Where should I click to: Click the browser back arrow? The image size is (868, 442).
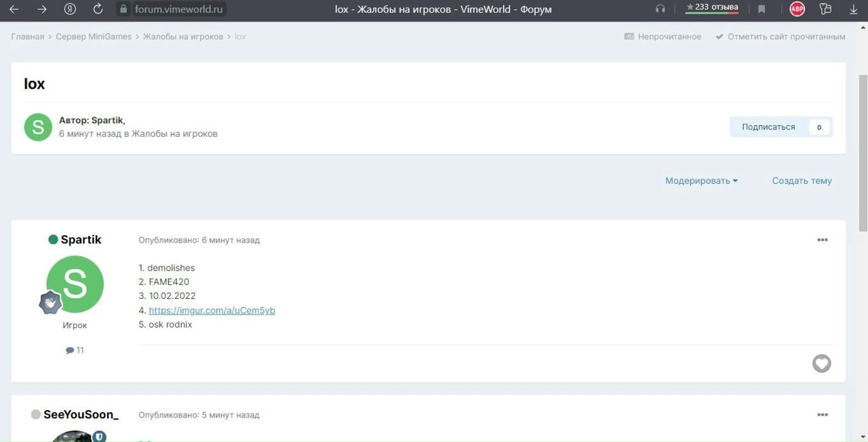(14, 9)
